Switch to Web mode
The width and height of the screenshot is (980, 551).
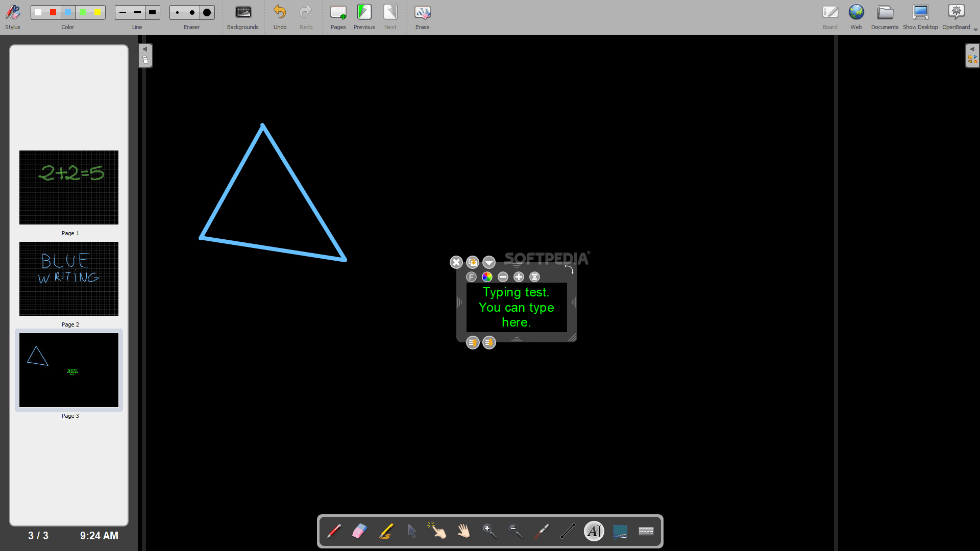pos(856,16)
